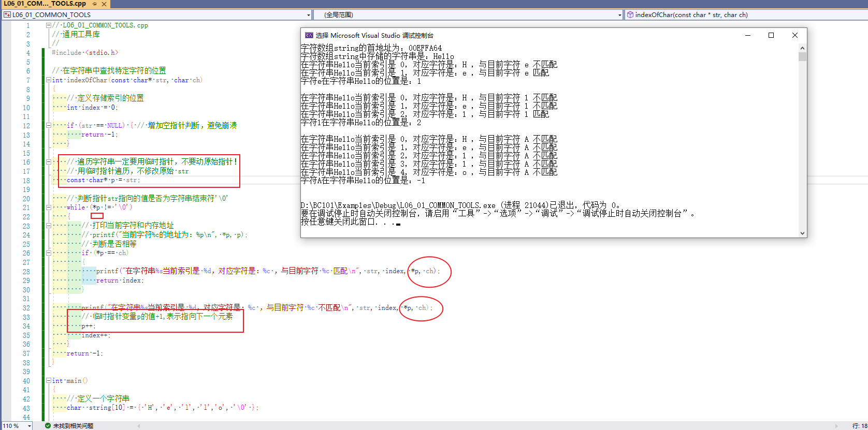This screenshot has width=868, height=430.
Task: Click the 'int main()' declaration
Action: pyautogui.click(x=70, y=381)
